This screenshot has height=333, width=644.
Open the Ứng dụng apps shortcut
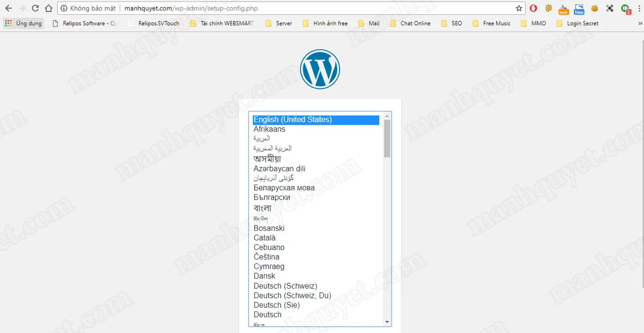(23, 23)
